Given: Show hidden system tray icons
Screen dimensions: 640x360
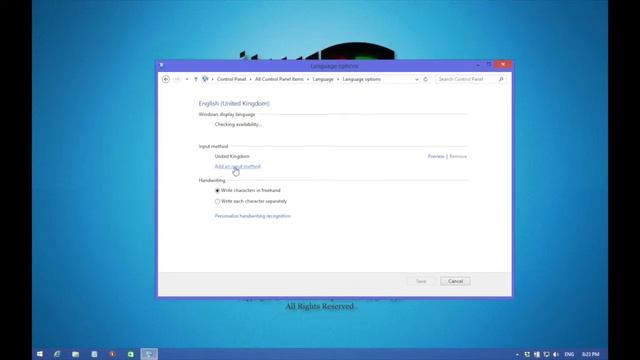Looking at the screenshot, I should [x=517, y=354].
